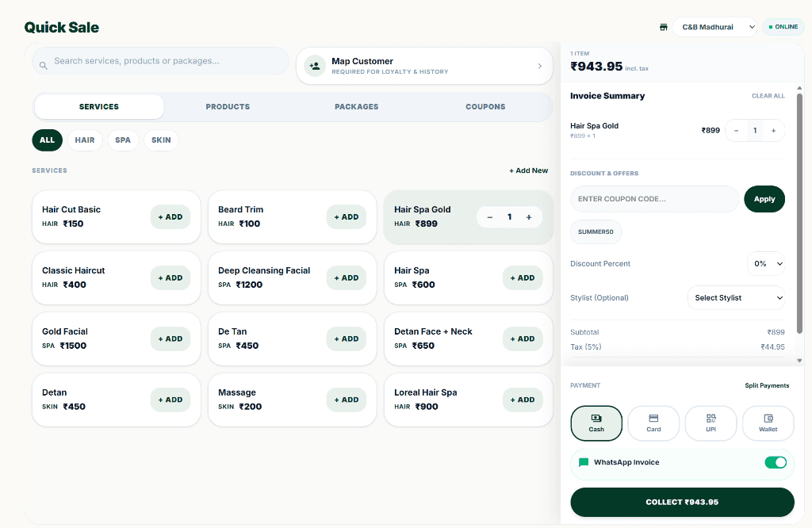812x528 pixels.
Task: Click the Apply coupon button
Action: point(764,199)
